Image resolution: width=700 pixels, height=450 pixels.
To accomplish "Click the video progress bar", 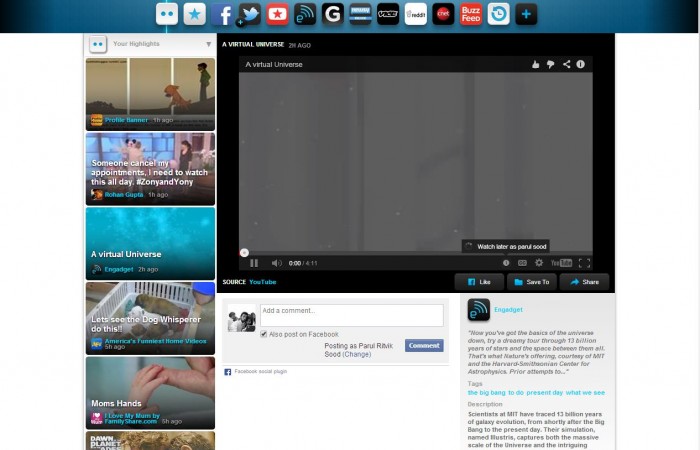I will point(415,252).
